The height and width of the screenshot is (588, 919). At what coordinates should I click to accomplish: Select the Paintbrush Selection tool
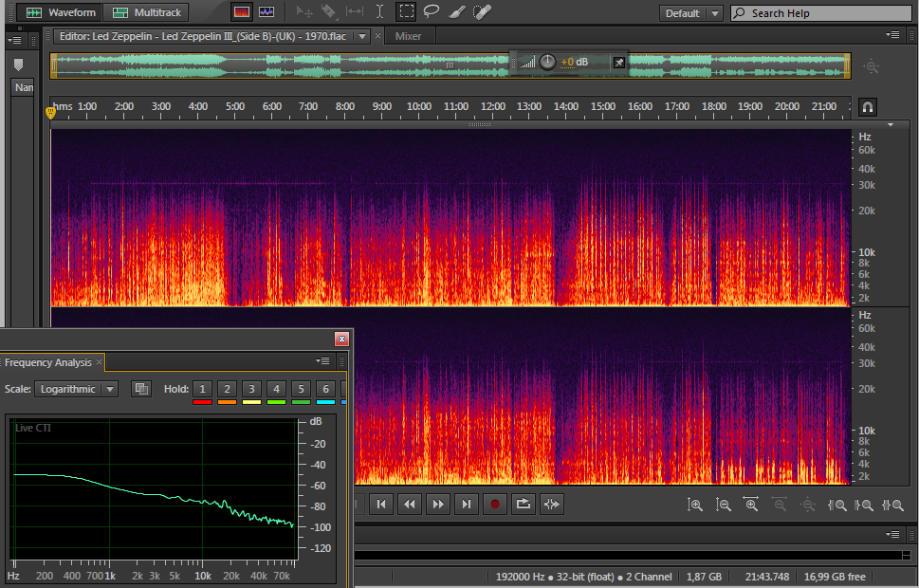pos(456,11)
